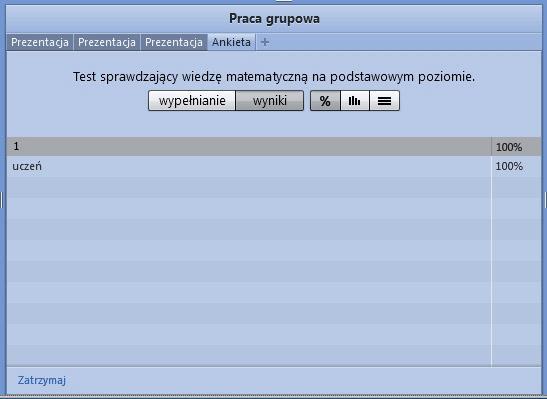547x399 pixels.
Task: Click the Zatrzymaj link
Action: pos(42,380)
